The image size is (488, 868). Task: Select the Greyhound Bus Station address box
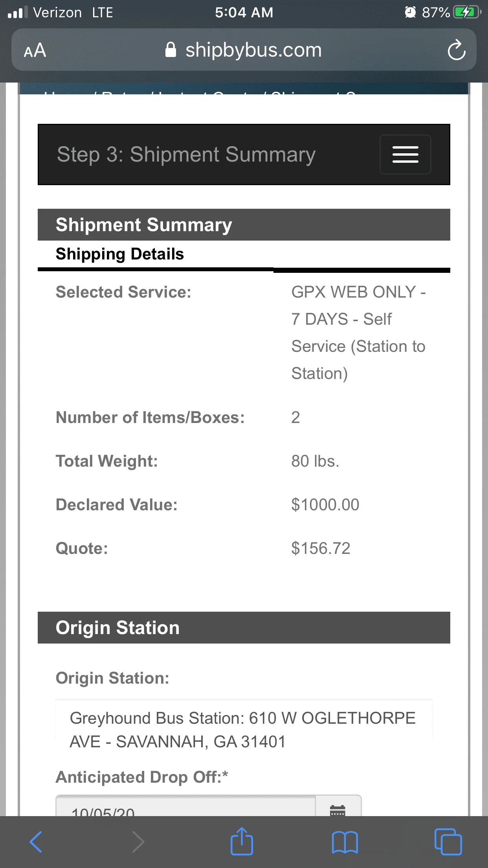click(244, 730)
